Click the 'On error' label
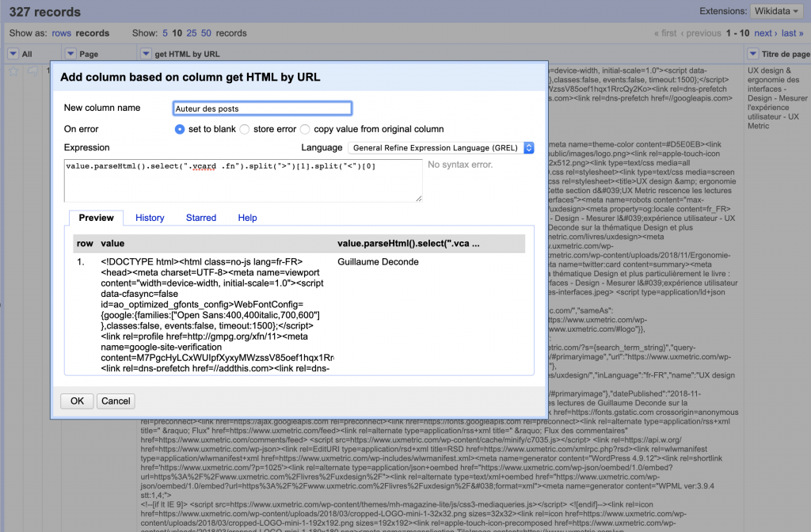Image resolution: width=811 pixels, height=532 pixels. [82, 129]
